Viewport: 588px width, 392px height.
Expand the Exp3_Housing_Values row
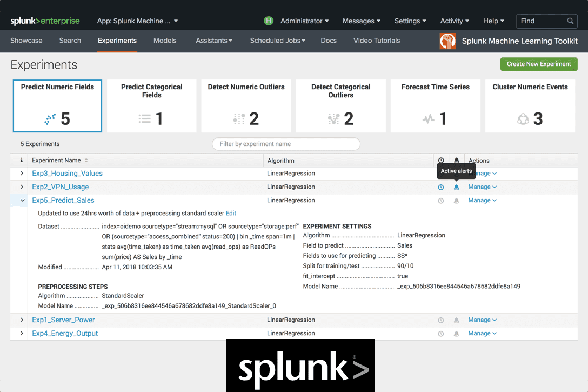22,174
